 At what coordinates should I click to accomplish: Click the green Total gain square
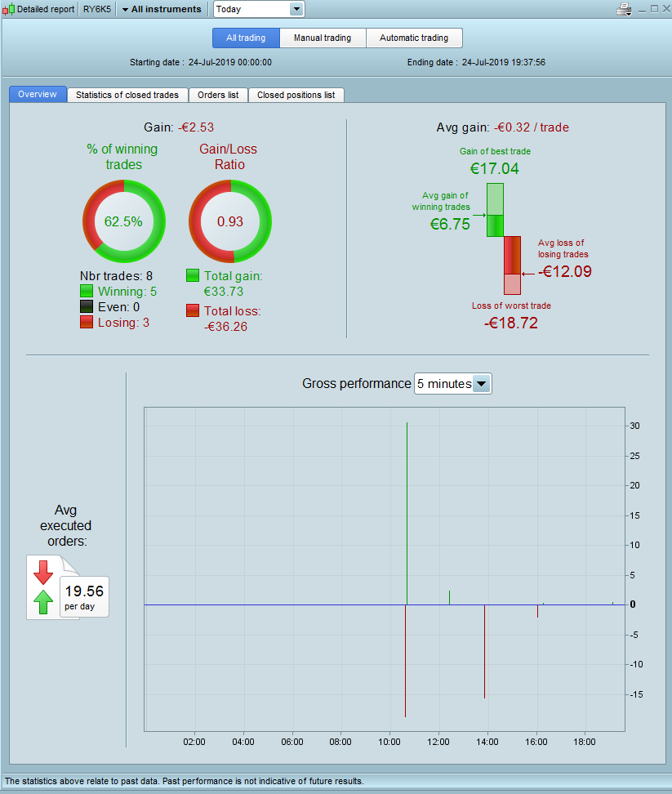(193, 275)
